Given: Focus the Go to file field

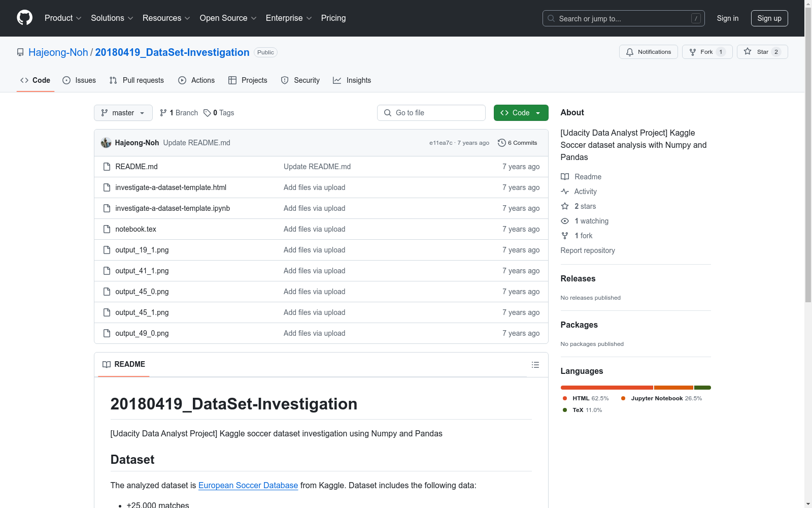Looking at the screenshot, I should click(x=431, y=113).
